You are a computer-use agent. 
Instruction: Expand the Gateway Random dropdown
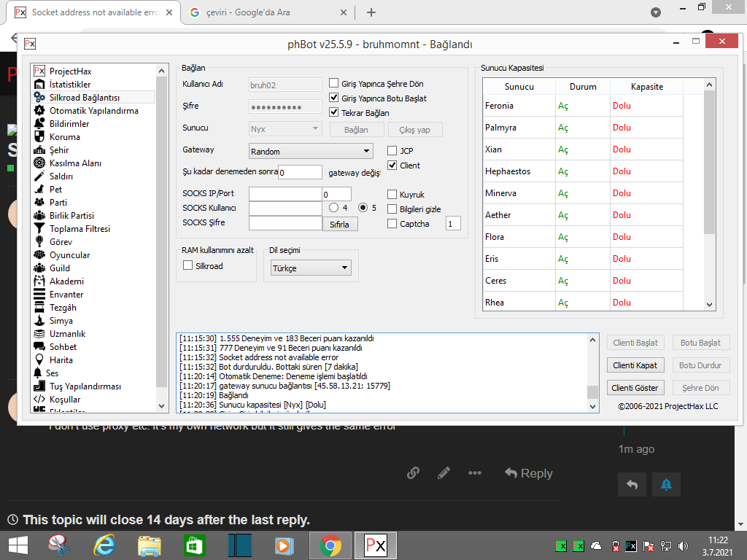click(311, 152)
